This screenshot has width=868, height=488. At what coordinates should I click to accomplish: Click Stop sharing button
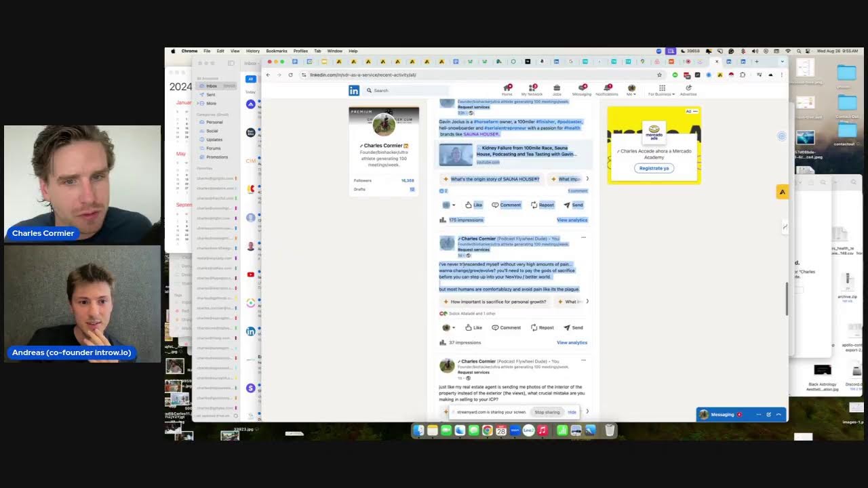[x=547, y=412]
